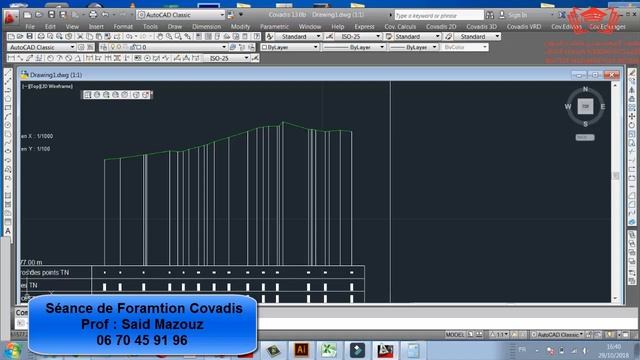Open the Layer Properties Manager icon
The image size is (640, 360).
(104, 47)
